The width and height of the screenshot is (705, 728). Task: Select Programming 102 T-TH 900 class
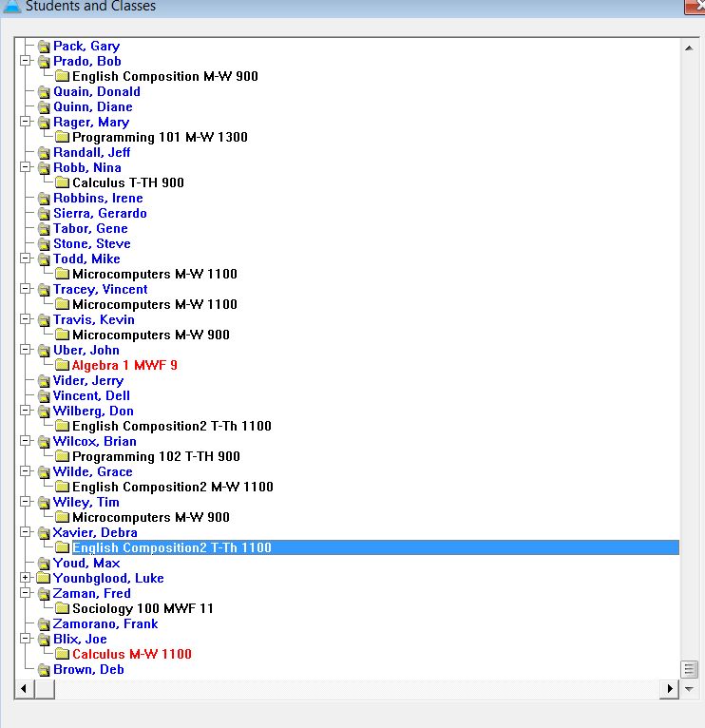click(156, 457)
